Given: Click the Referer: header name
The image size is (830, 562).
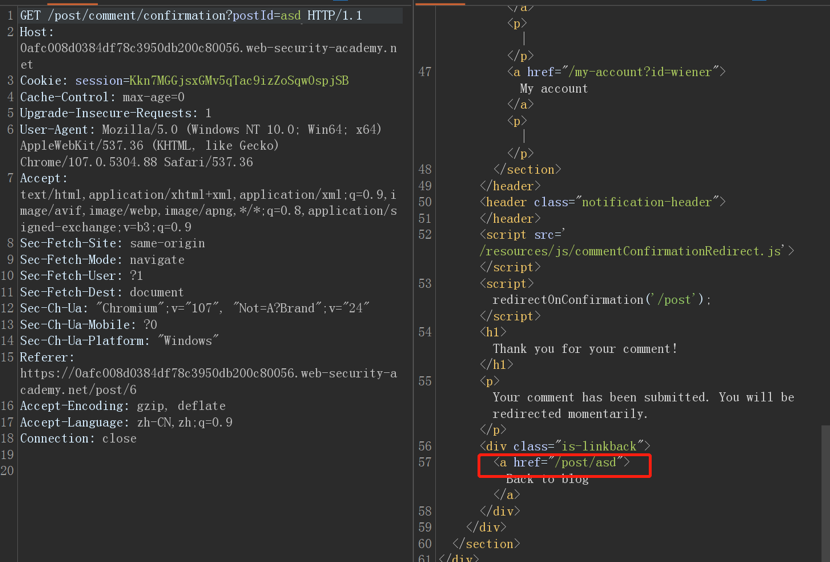Looking at the screenshot, I should coord(47,357).
